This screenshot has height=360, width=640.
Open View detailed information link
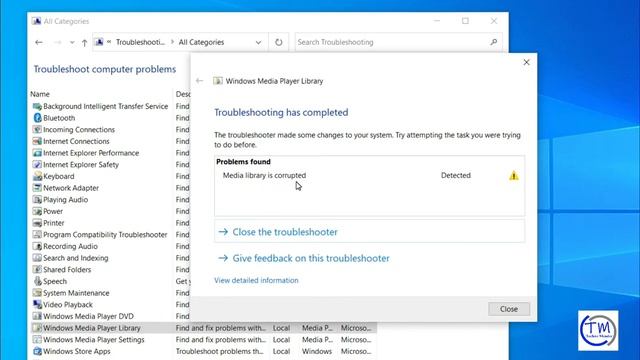tap(256, 280)
